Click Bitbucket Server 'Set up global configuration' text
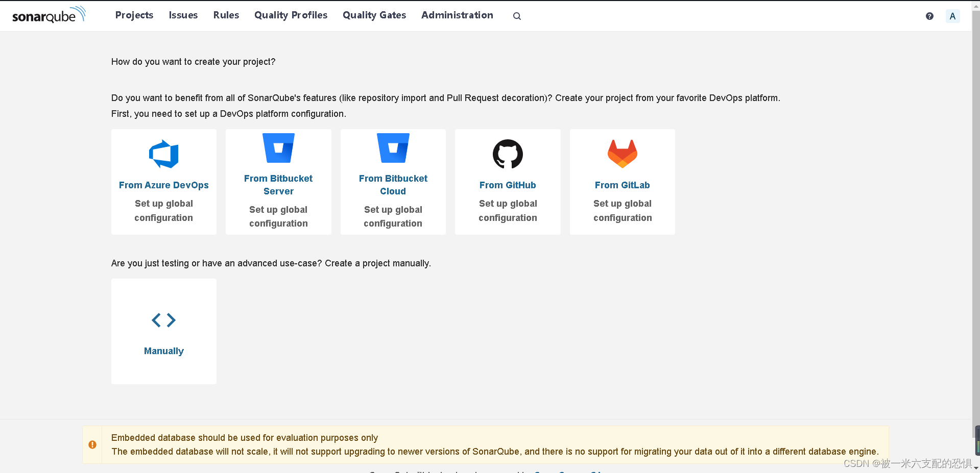Screen dimensions: 980x473 pyautogui.click(x=278, y=216)
